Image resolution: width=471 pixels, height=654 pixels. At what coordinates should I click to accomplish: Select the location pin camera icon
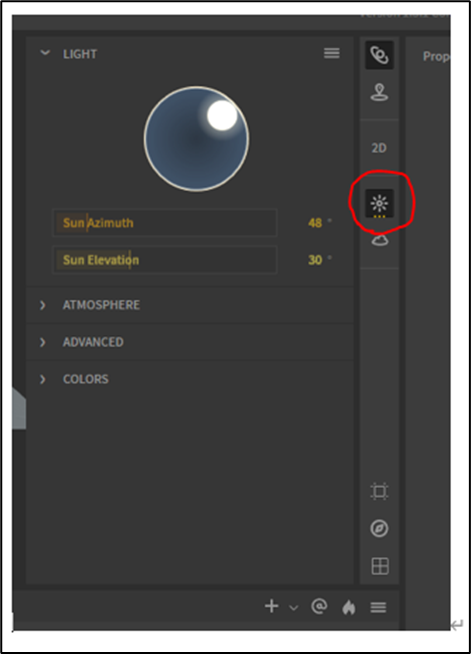(x=379, y=92)
